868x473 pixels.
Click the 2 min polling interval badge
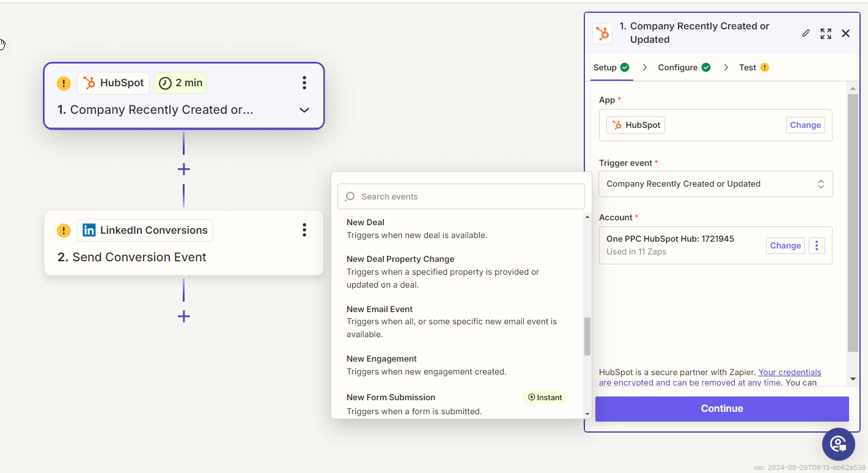click(180, 83)
